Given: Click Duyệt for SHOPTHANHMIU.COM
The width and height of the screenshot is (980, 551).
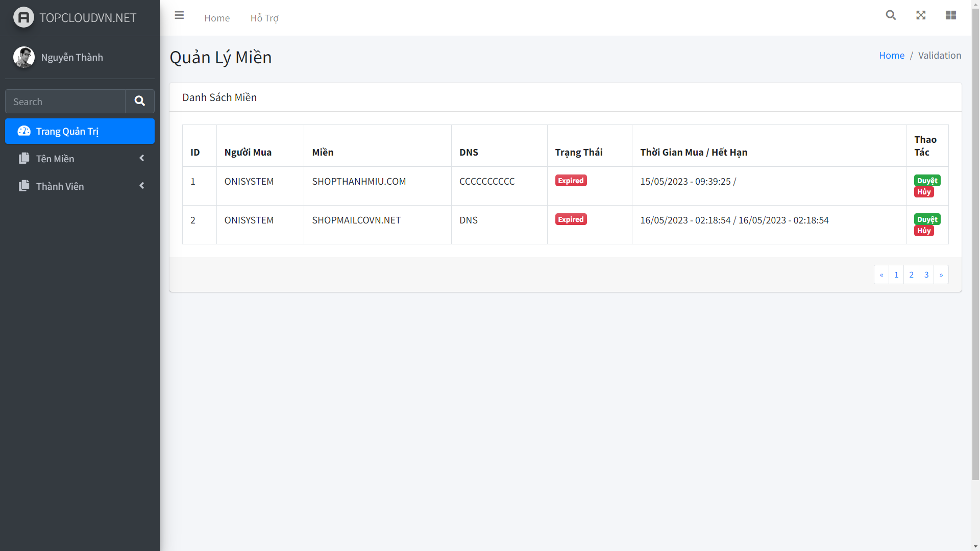Looking at the screenshot, I should (x=927, y=181).
